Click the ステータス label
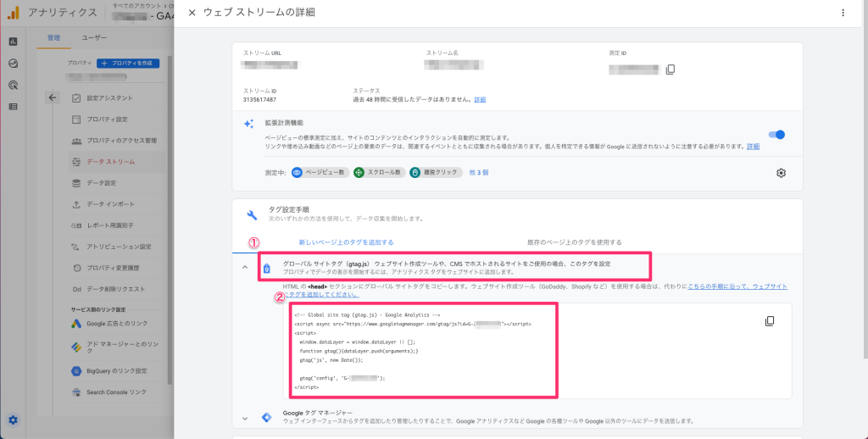Image resolution: width=868 pixels, height=439 pixels. [x=366, y=91]
